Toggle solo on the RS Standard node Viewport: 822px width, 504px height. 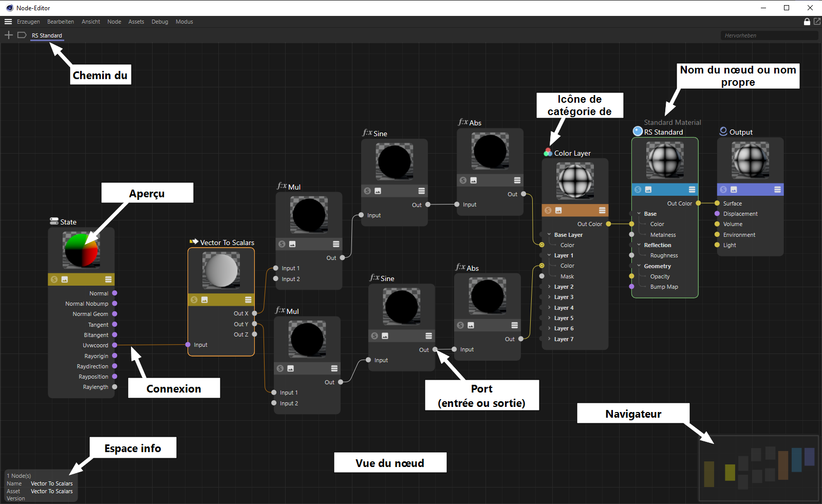[x=638, y=190]
